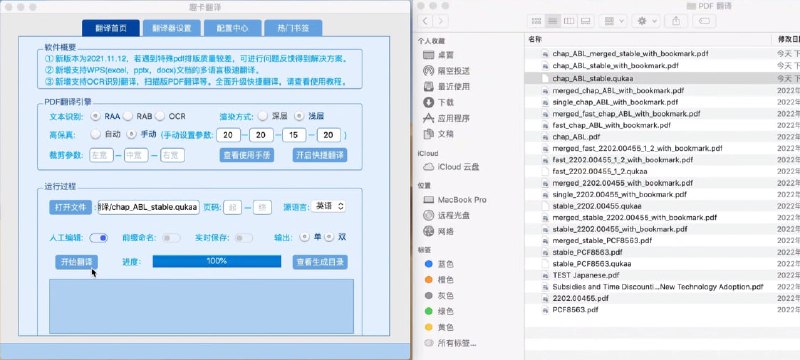Screen dimensions: 800x360
Task: Click the 查看使用手册 button
Action: [247, 155]
